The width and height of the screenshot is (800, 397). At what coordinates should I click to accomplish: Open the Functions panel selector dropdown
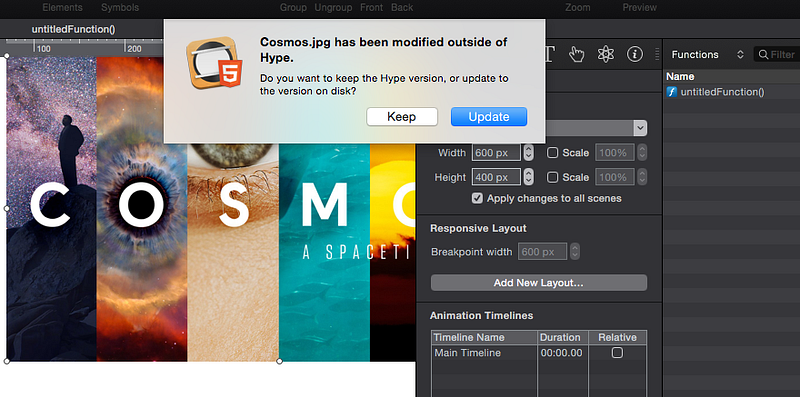pyautogui.click(x=708, y=55)
